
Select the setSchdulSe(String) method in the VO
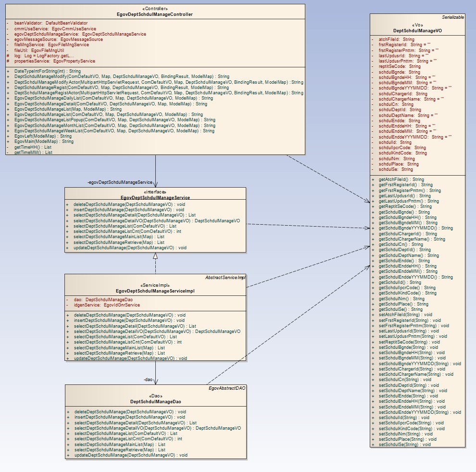click(x=405, y=444)
